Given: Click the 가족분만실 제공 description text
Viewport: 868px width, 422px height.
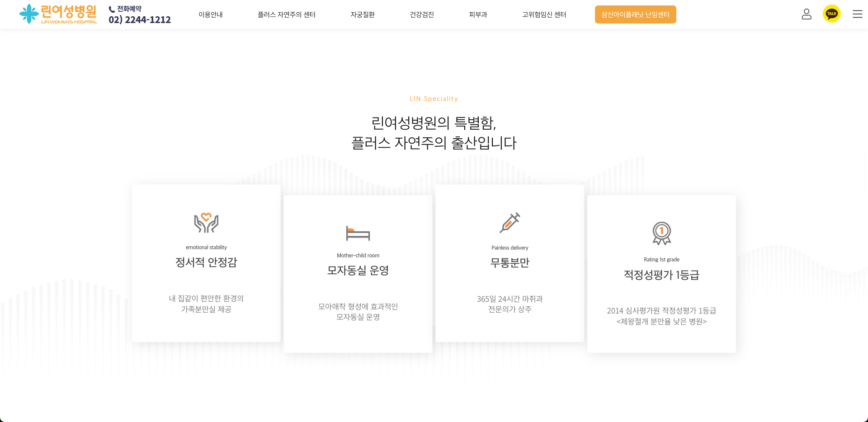Looking at the screenshot, I should (x=206, y=309).
